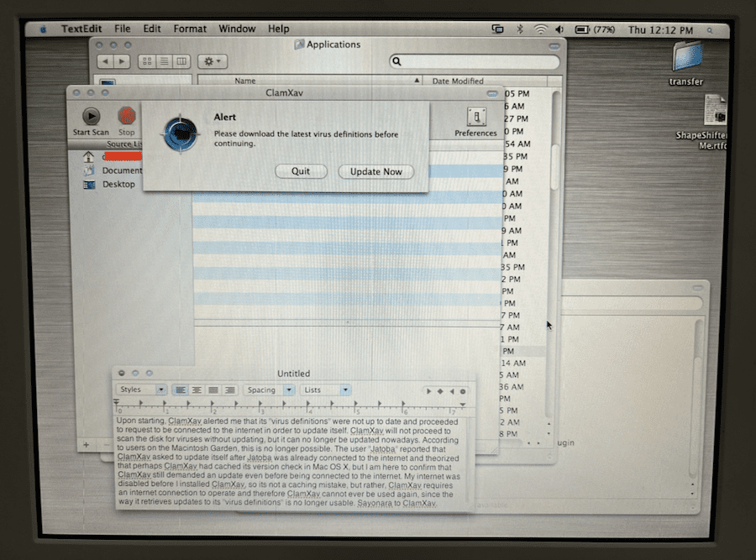The image size is (756, 560).
Task: Open the Spacing dropdown in TextEdit
Action: tap(269, 390)
